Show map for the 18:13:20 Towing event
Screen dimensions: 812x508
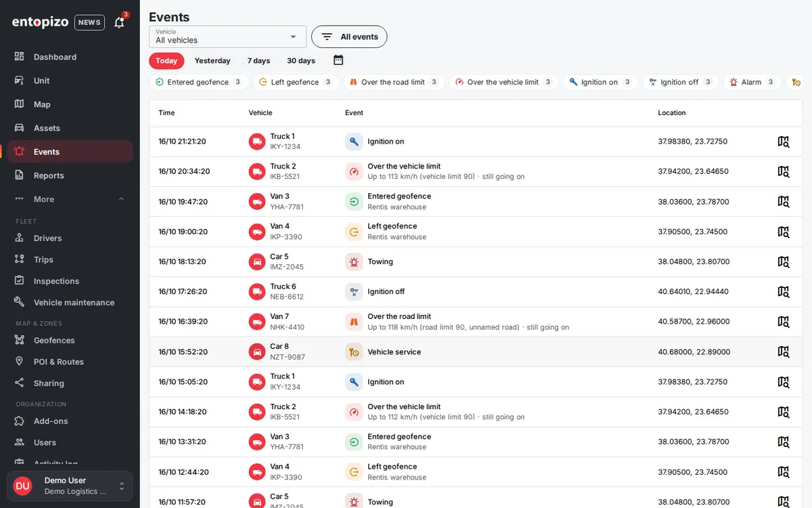tap(783, 261)
